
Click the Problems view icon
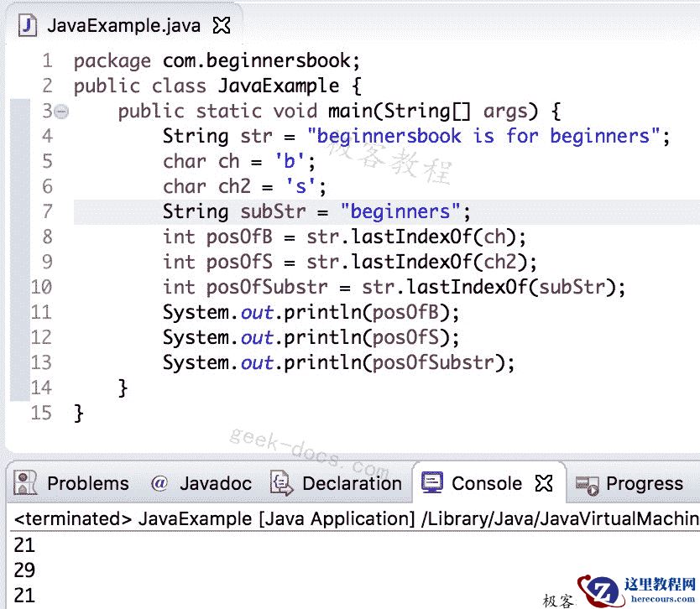[x=25, y=483]
